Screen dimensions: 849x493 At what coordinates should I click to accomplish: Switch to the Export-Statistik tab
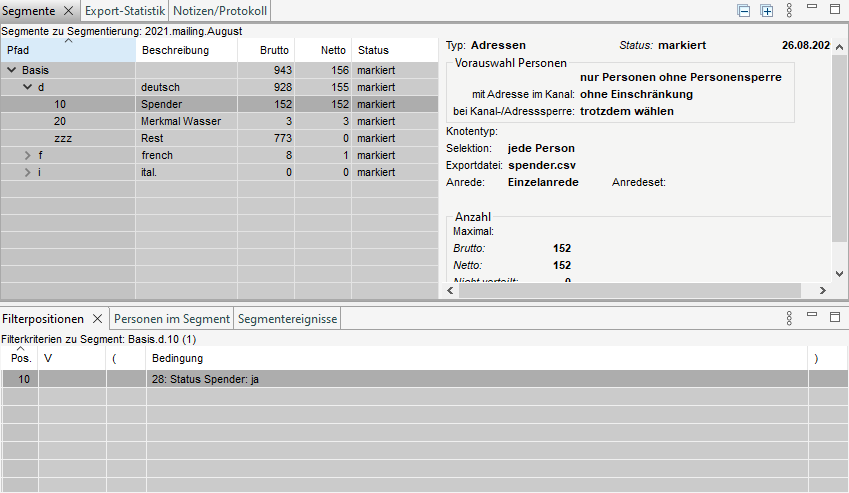pos(125,11)
